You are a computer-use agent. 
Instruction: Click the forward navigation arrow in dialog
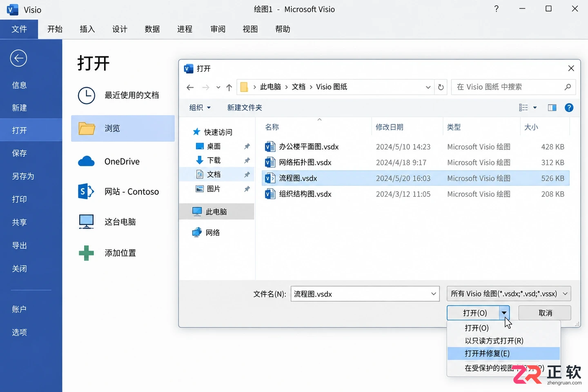click(x=205, y=87)
